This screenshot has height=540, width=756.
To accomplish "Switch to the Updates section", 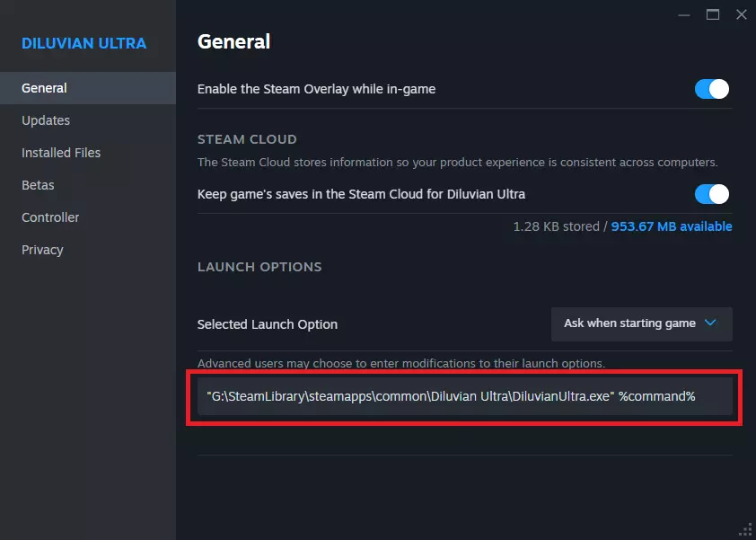I will [x=46, y=120].
